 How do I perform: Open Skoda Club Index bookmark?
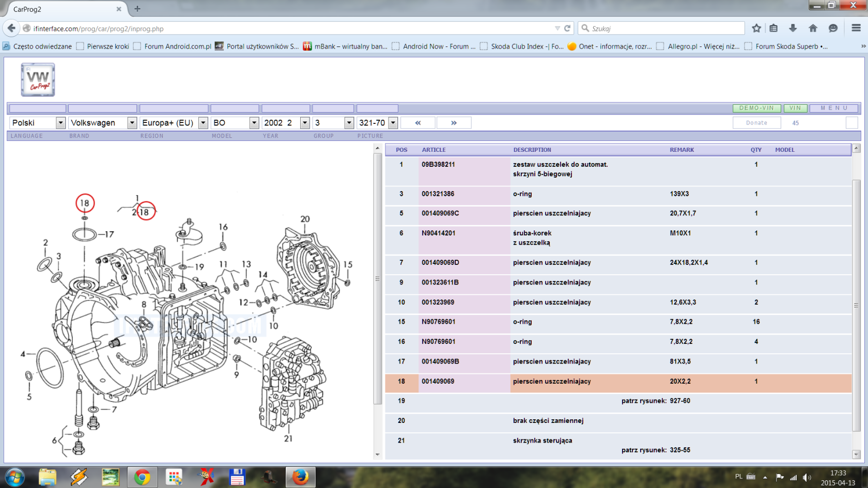pos(521,46)
